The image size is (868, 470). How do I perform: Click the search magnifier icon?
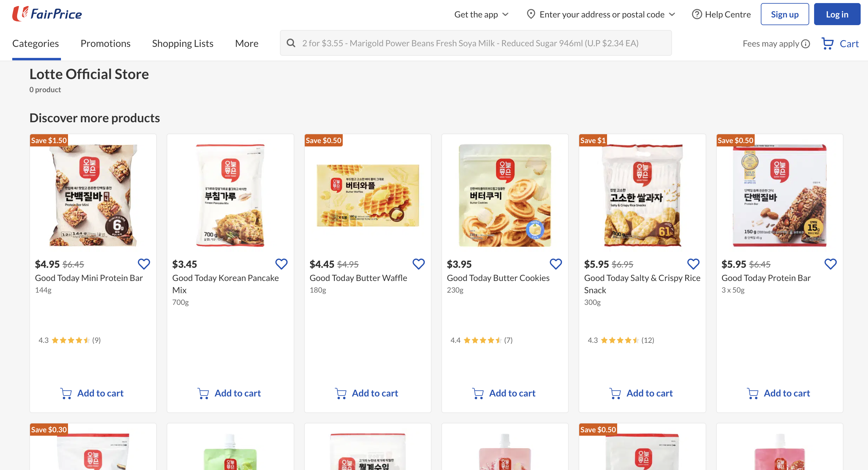(291, 43)
